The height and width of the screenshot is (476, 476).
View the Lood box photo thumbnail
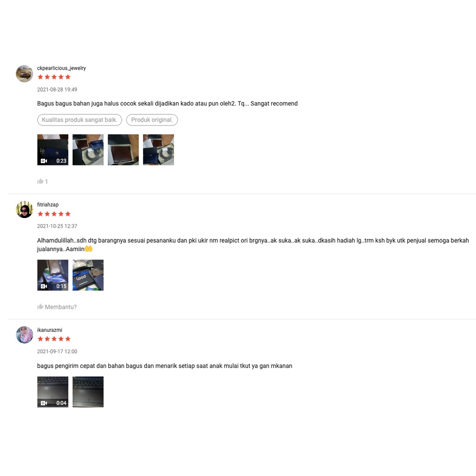[88, 275]
